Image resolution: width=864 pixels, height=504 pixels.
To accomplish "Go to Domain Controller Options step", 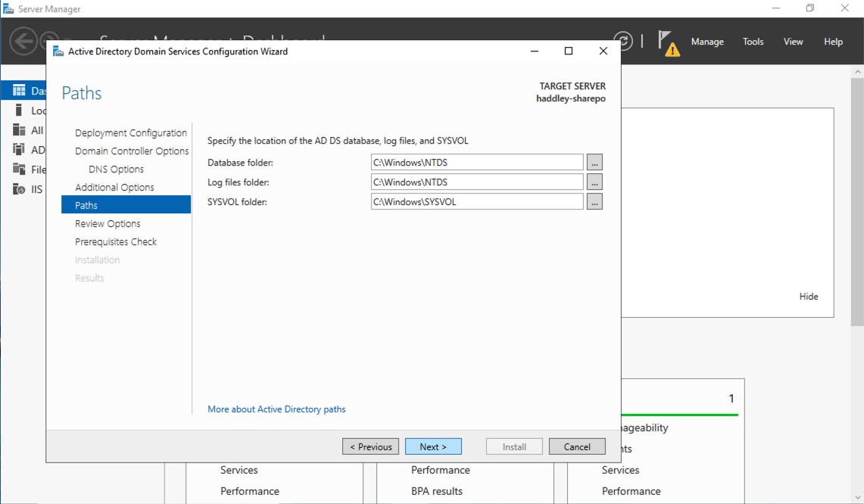I will (x=132, y=151).
